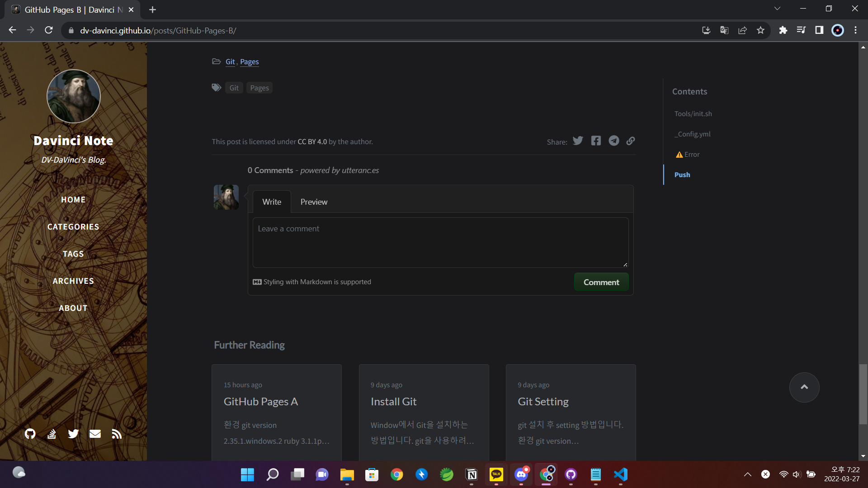Switch to the Preview tab

314,202
